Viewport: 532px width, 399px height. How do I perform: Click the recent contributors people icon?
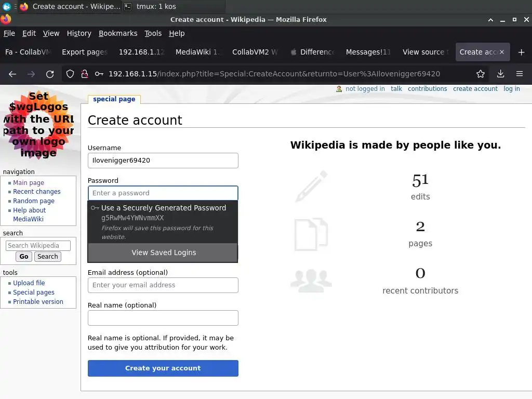(x=311, y=281)
